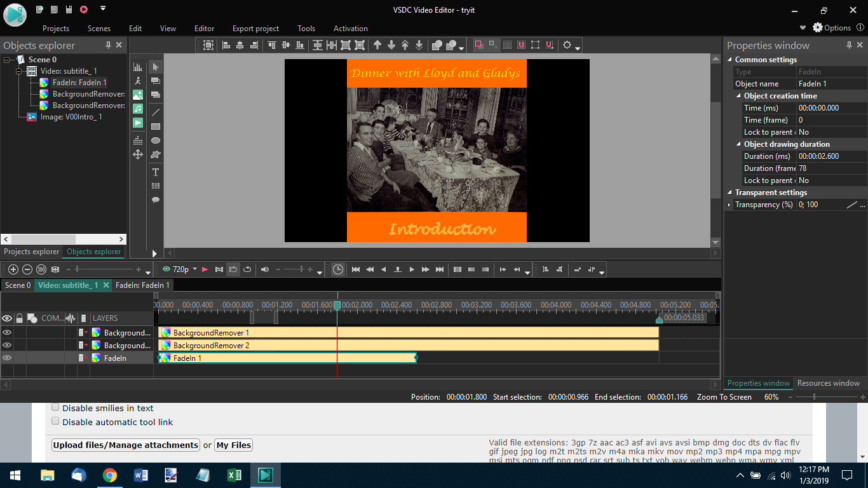Enable 'Disable automatic tool link' checkbox
868x488 pixels.
click(55, 422)
